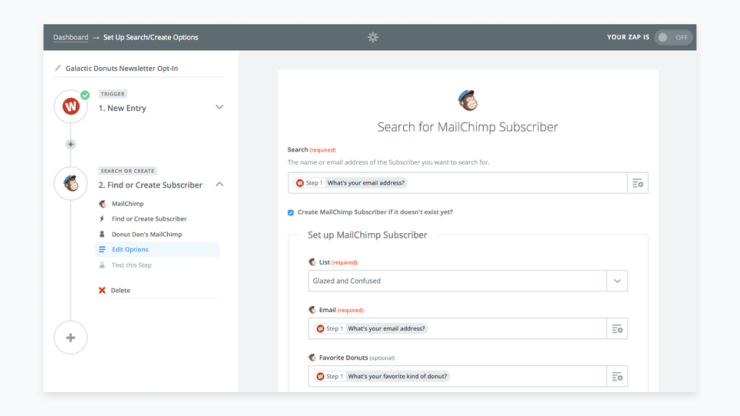Viewport: 740px width, 416px height.
Task: Click the person account icon
Action: click(102, 234)
